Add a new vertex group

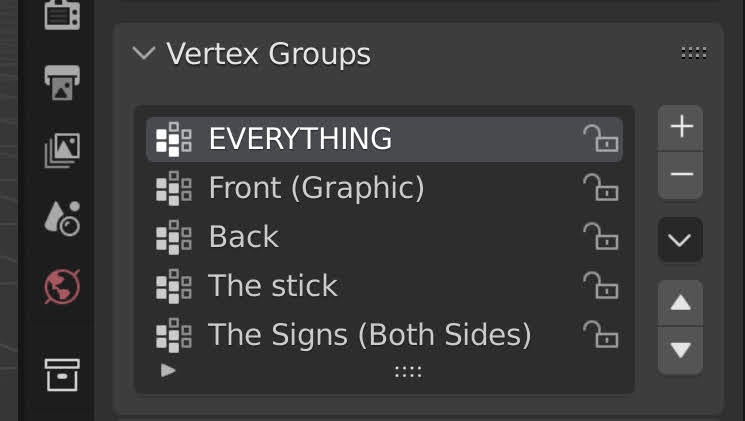point(681,127)
